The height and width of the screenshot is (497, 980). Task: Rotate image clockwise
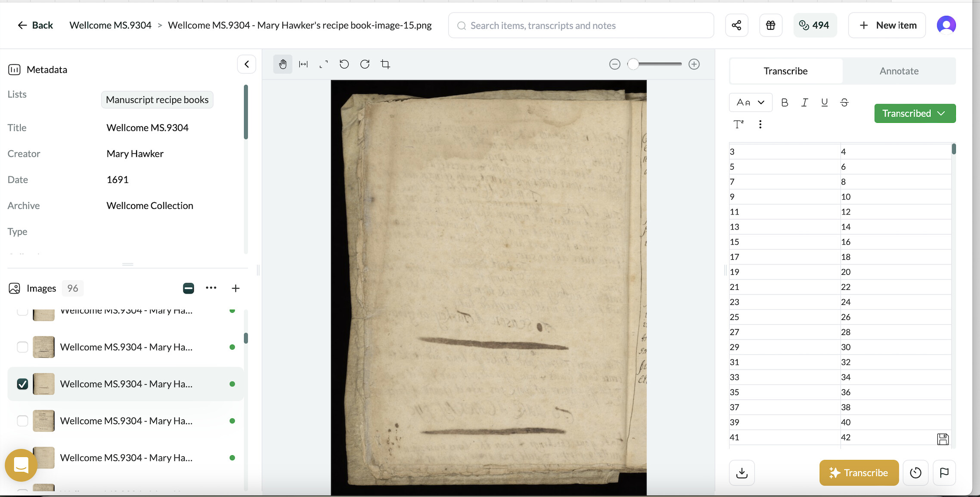coord(365,64)
